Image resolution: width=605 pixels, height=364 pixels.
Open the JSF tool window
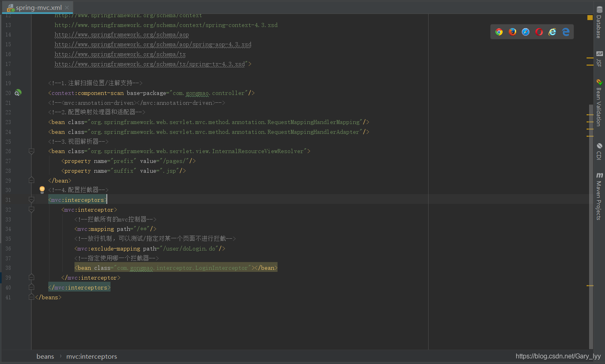click(x=599, y=59)
